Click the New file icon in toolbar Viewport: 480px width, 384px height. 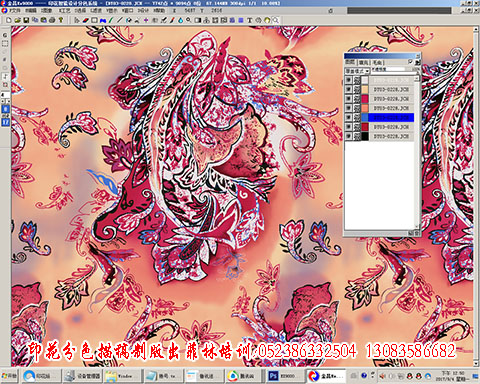[x=9, y=20]
